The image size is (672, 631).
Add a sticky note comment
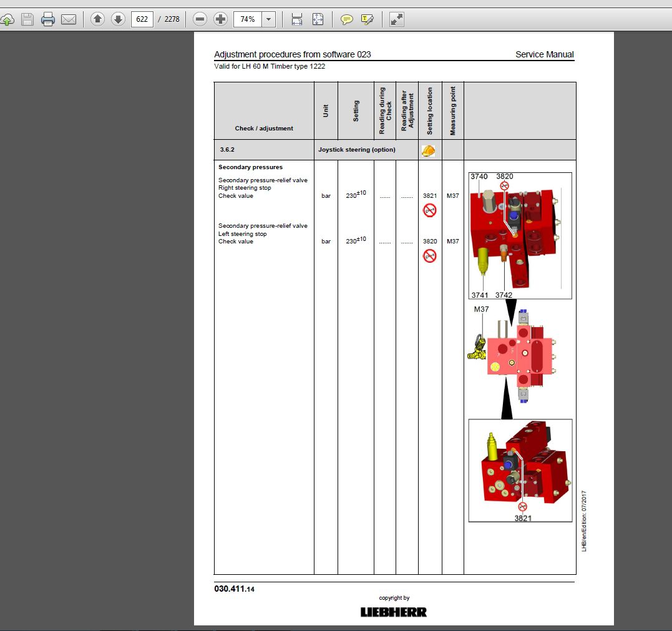[x=346, y=19]
